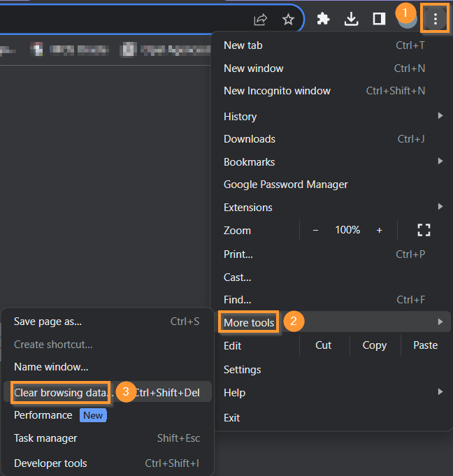
Task: Open Chrome three-dot menu button
Action: click(435, 19)
